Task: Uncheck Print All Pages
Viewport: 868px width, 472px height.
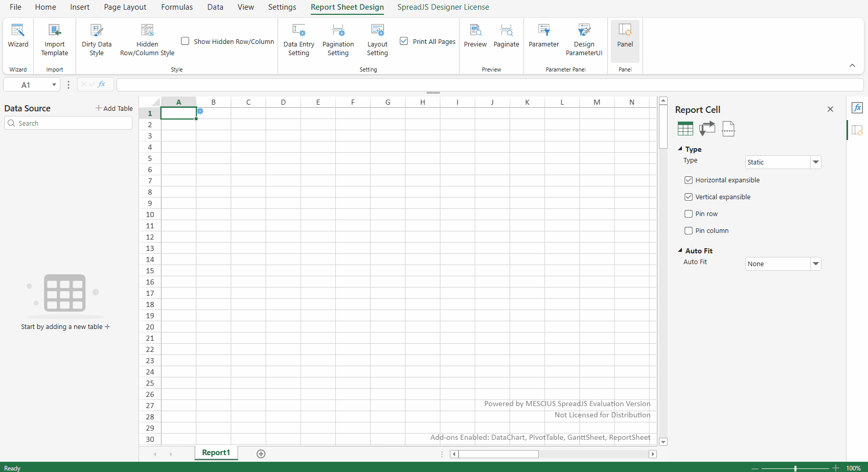Action: pos(404,41)
